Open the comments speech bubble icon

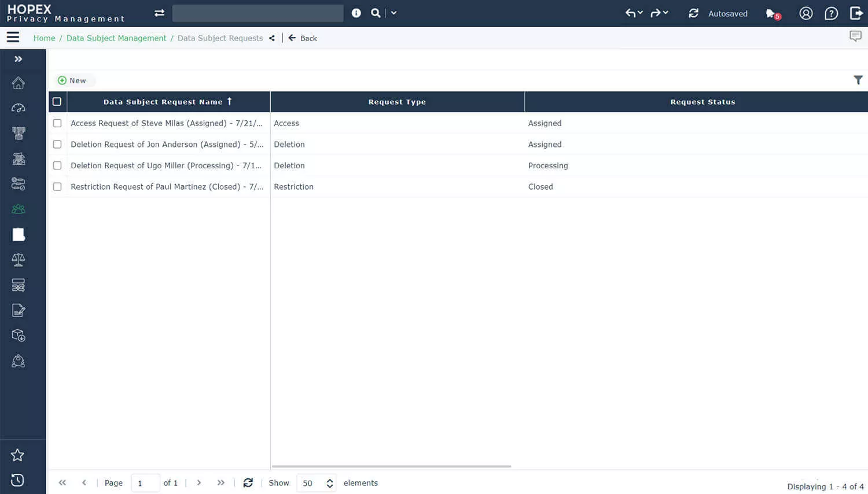point(855,36)
